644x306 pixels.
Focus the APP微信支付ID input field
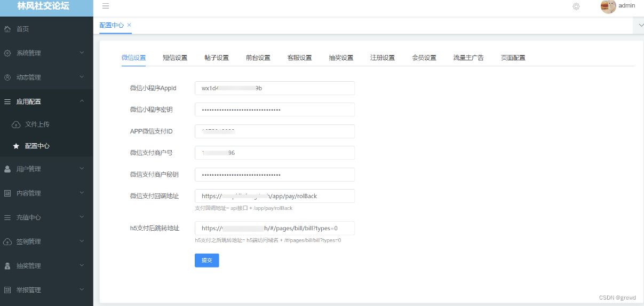[x=275, y=131]
